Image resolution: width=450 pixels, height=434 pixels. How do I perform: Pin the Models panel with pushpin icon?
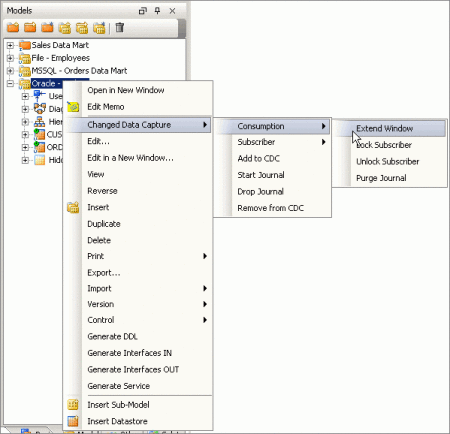pos(157,11)
